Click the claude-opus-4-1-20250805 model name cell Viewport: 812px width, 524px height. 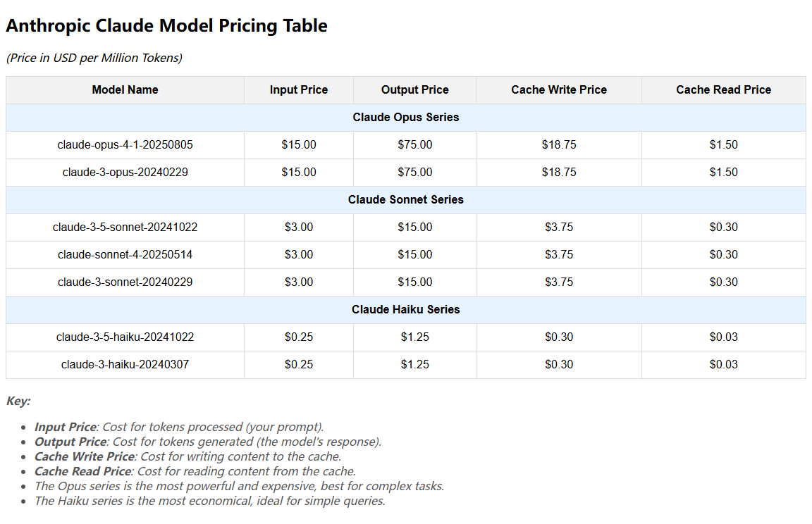125,145
